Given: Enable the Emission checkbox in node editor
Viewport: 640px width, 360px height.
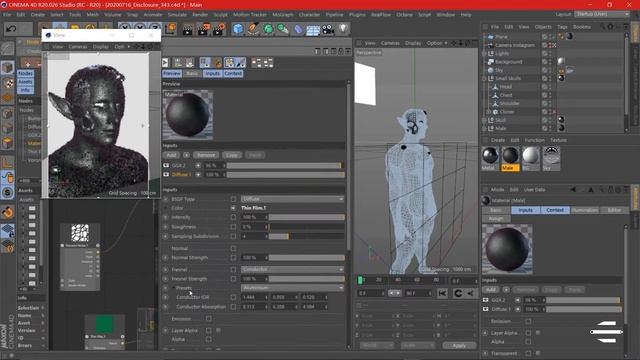Looking at the screenshot, I should point(209,319).
